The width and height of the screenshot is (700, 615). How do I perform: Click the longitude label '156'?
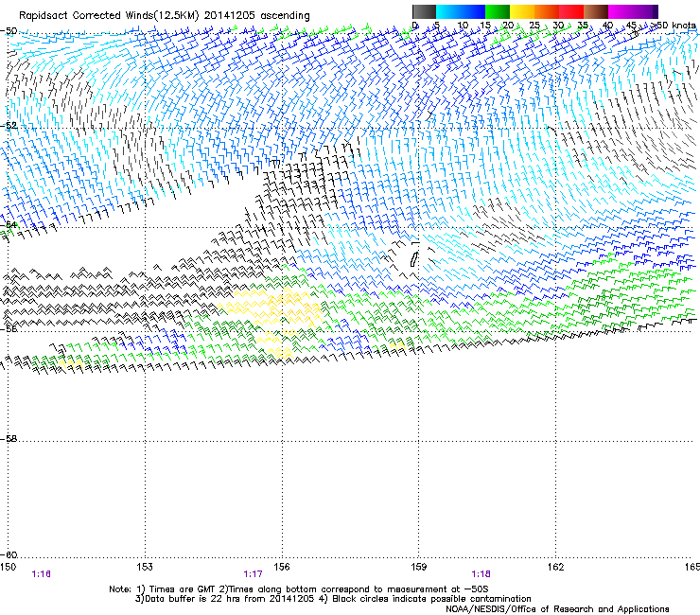tap(282, 567)
